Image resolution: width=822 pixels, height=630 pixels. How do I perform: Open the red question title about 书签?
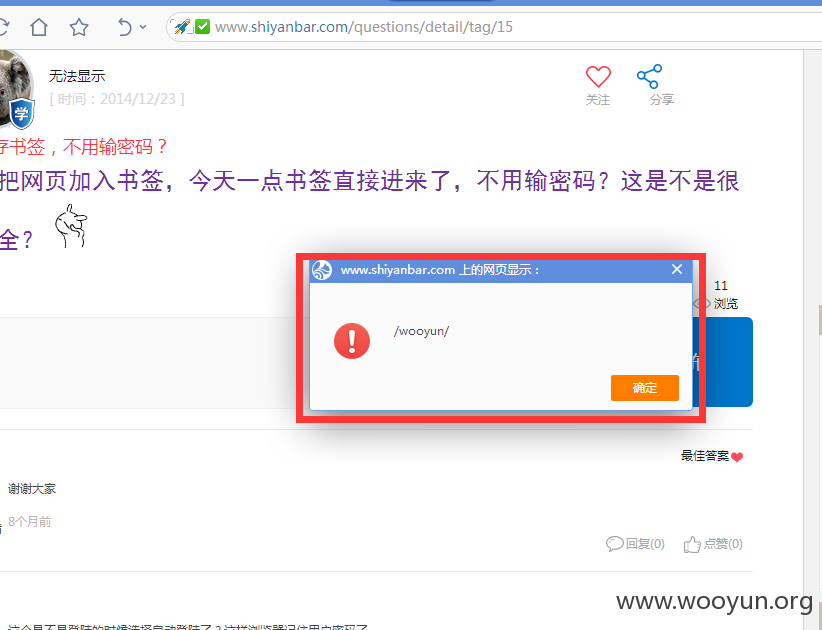(83, 147)
